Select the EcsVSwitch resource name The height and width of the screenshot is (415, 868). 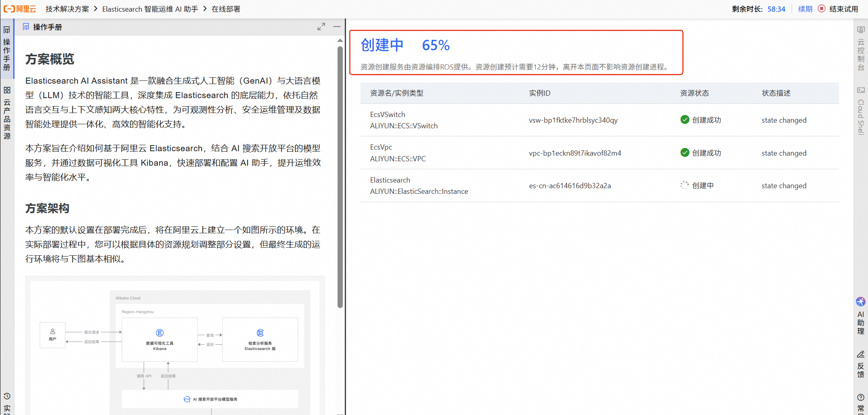388,115
